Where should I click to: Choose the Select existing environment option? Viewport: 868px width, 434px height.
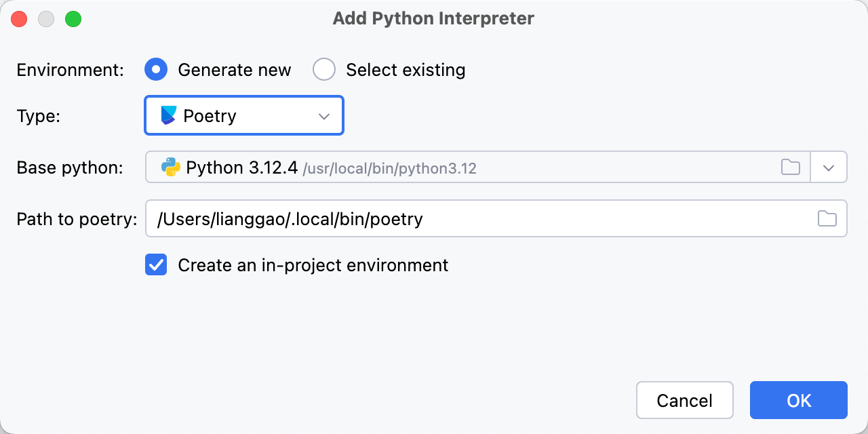[324, 70]
